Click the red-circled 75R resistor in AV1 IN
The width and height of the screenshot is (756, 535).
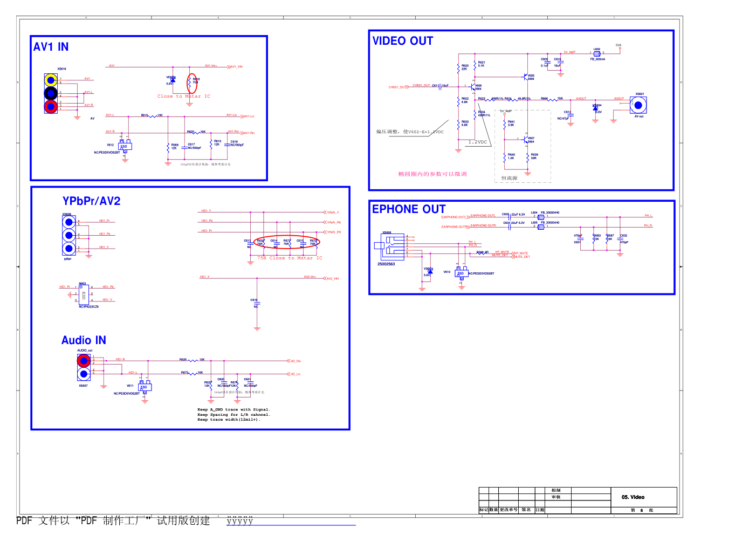pos(192,83)
